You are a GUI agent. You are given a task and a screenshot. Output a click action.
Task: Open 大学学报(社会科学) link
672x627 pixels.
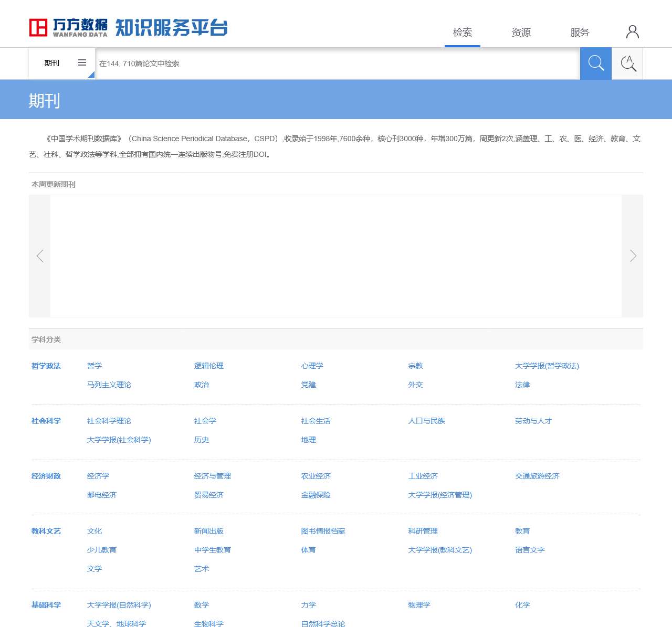pyautogui.click(x=119, y=440)
